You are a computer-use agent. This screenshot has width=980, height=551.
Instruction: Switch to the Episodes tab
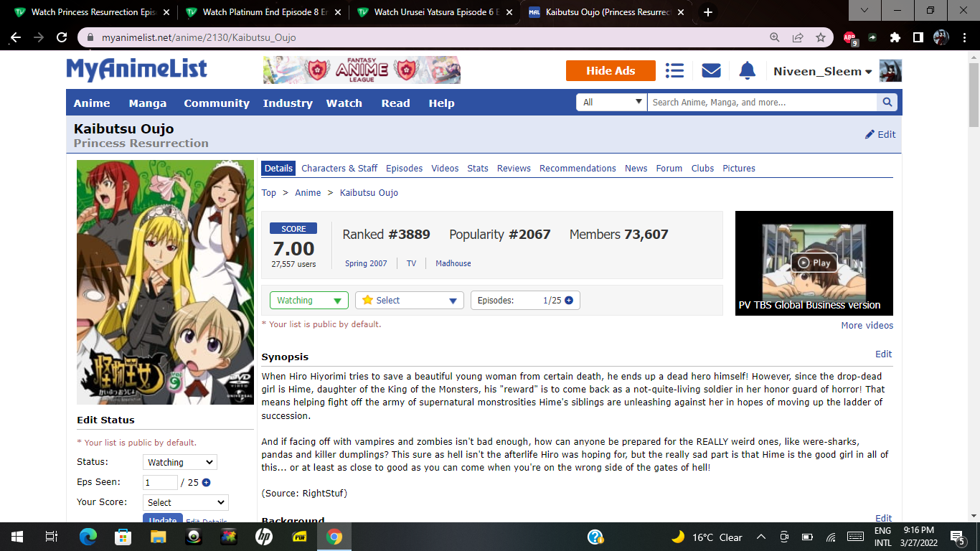pyautogui.click(x=405, y=169)
